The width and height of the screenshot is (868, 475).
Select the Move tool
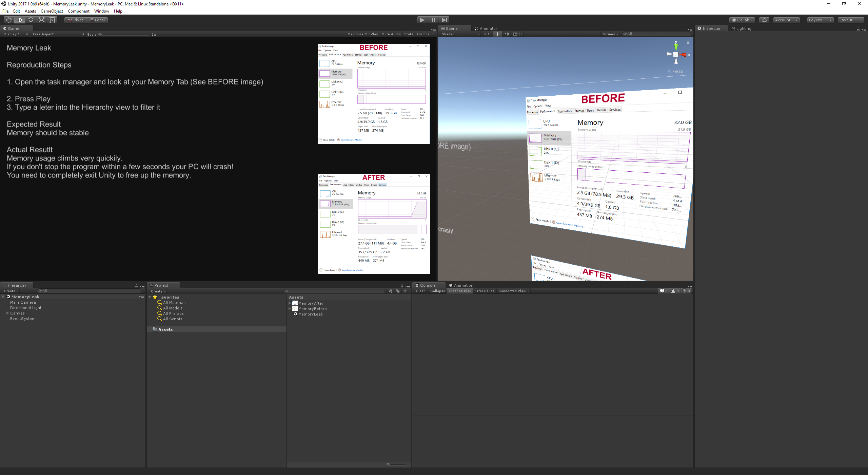(20, 20)
